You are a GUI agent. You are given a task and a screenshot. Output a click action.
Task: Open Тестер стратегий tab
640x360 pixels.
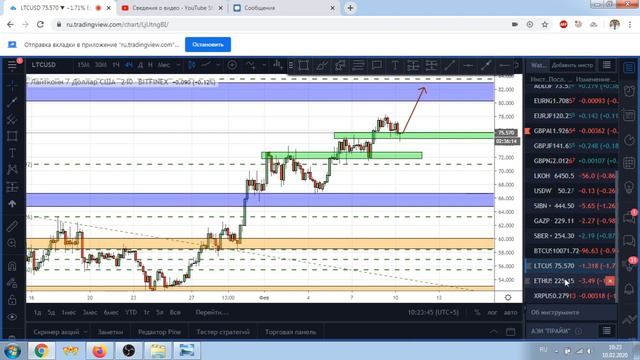coord(223,332)
